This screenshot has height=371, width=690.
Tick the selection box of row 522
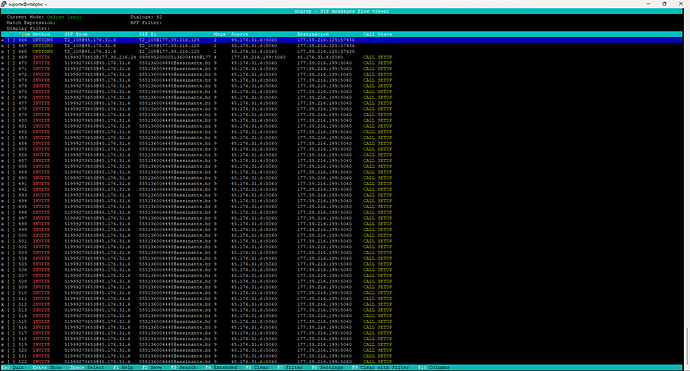(11, 362)
